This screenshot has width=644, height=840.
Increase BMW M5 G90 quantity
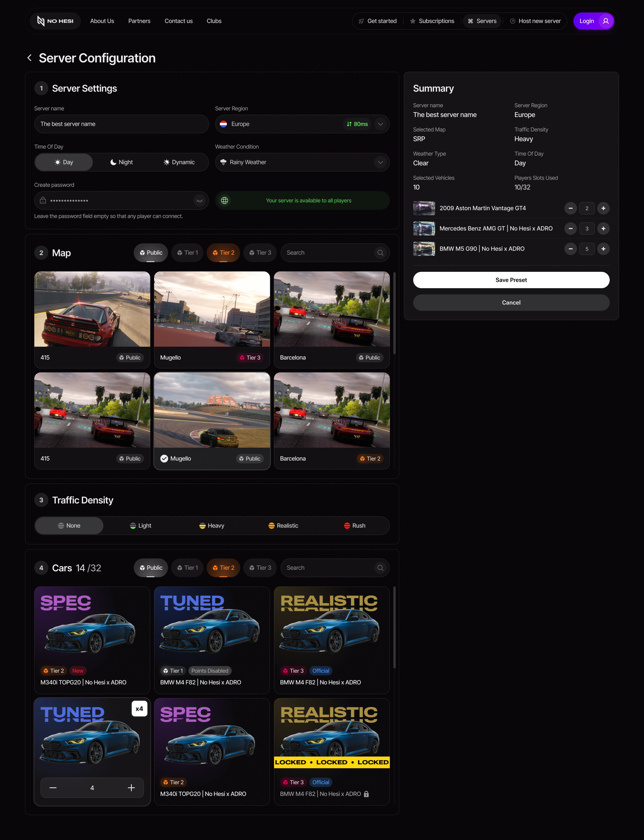tap(603, 249)
